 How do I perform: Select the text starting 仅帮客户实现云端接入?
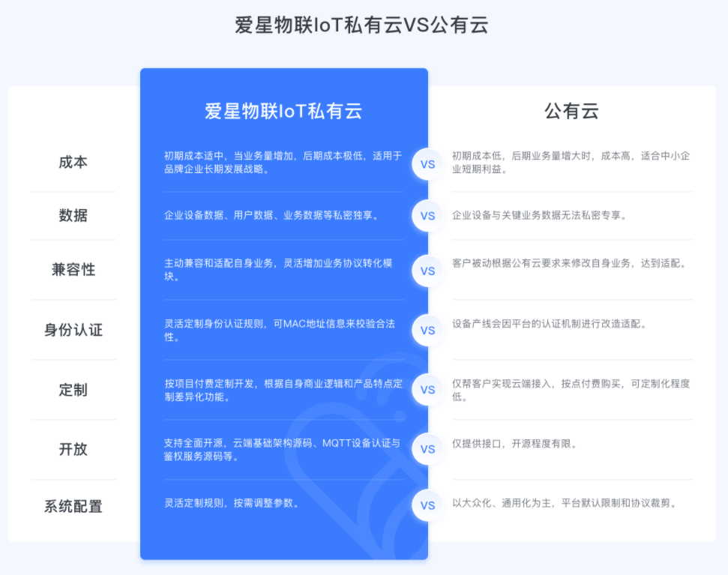(571, 391)
